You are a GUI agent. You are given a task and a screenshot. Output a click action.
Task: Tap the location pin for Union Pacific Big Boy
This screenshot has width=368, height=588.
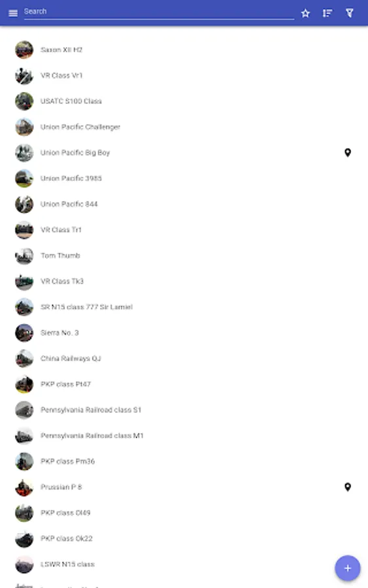[x=348, y=153]
